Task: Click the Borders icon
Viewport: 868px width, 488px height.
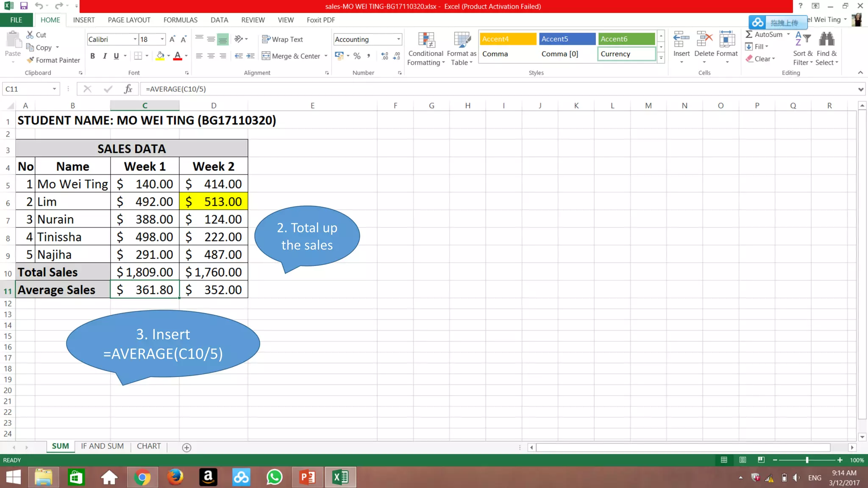Action: coord(138,56)
